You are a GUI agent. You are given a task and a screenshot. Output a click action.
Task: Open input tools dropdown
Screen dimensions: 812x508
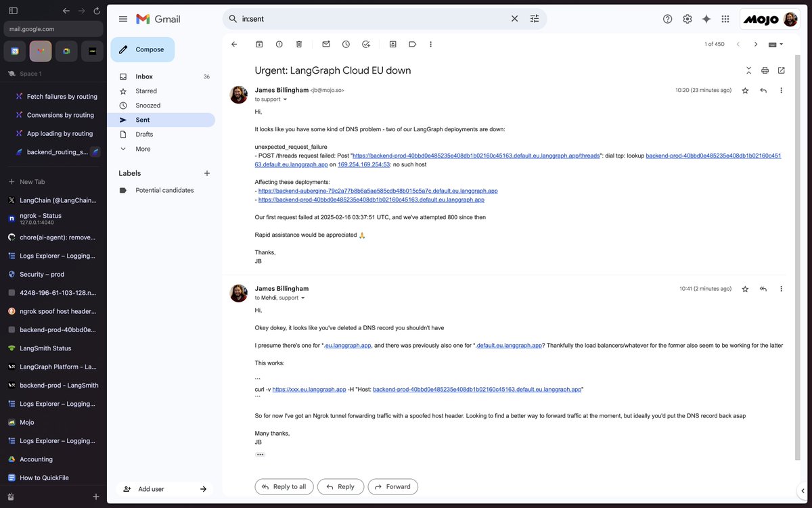(x=775, y=44)
